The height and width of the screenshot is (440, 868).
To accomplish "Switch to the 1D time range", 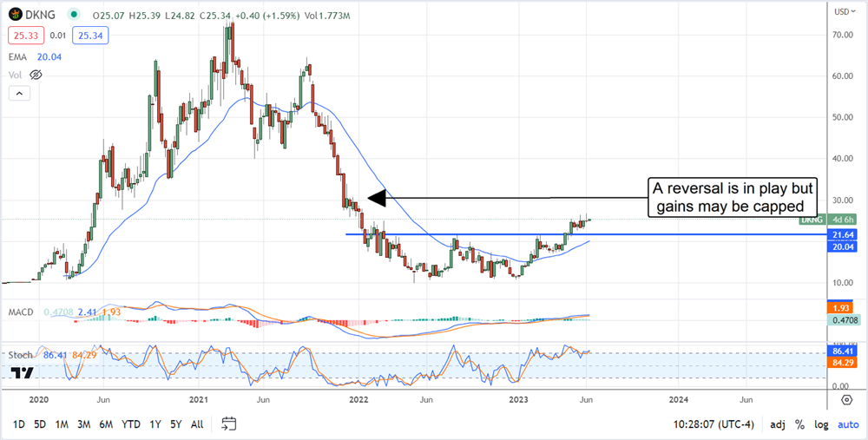I will (x=18, y=424).
